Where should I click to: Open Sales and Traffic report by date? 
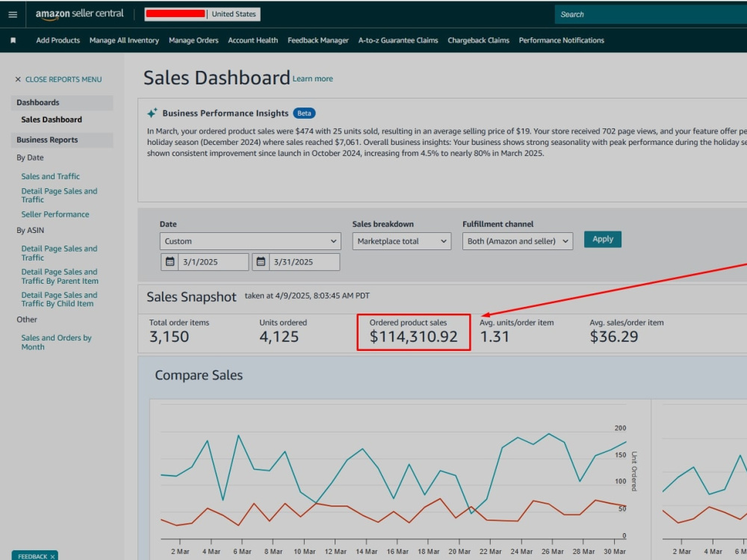[x=51, y=176]
